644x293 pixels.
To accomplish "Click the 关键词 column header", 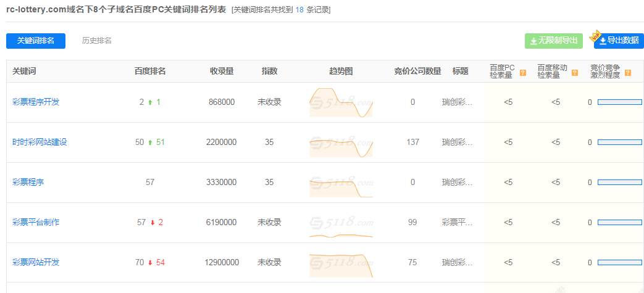I will tap(24, 72).
